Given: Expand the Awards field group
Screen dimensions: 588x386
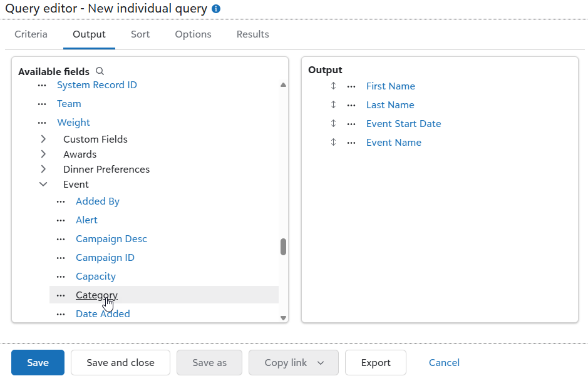Looking at the screenshot, I should 43,154.
